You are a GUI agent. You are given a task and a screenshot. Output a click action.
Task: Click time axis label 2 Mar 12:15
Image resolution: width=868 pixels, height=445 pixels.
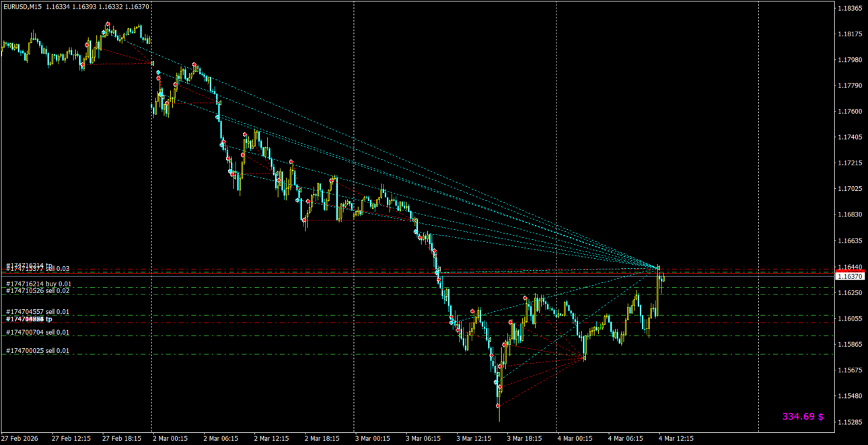(272, 438)
